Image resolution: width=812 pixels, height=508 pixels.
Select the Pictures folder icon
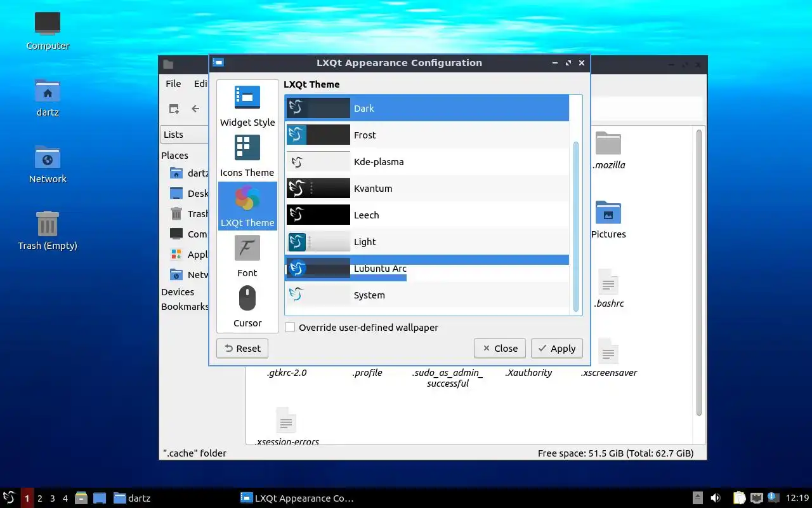pyautogui.click(x=608, y=213)
